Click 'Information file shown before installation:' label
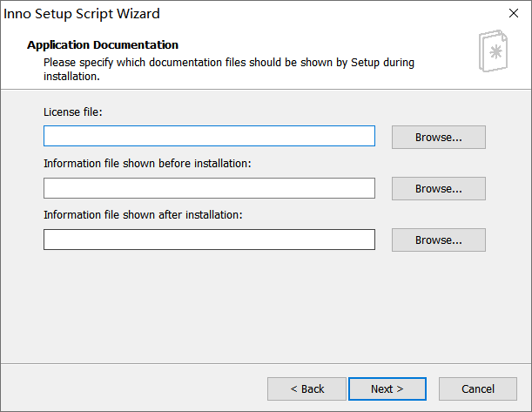The width and height of the screenshot is (532, 412). click(x=147, y=163)
